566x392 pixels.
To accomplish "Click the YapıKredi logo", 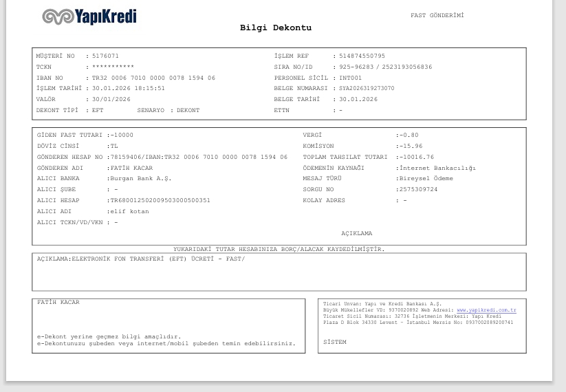I will (x=89, y=17).
